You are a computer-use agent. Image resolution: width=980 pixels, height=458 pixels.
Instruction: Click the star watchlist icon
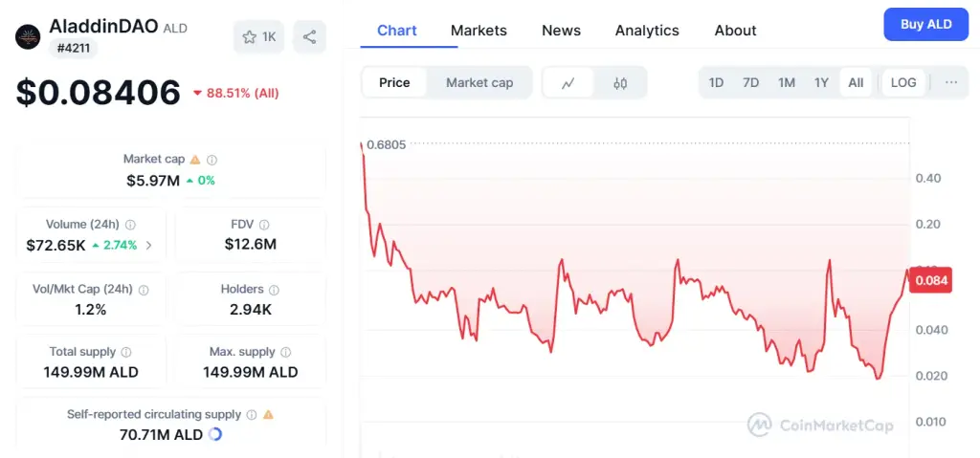coord(250,37)
